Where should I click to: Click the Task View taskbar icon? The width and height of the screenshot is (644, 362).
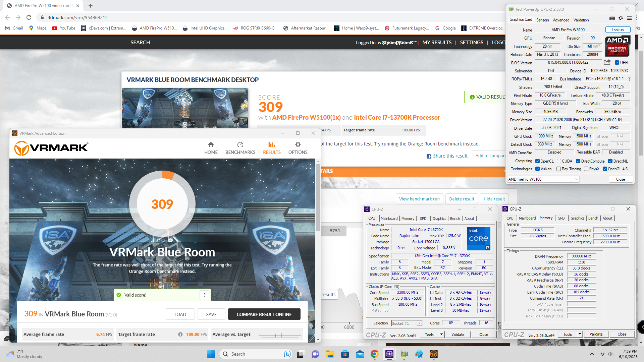[301, 354]
